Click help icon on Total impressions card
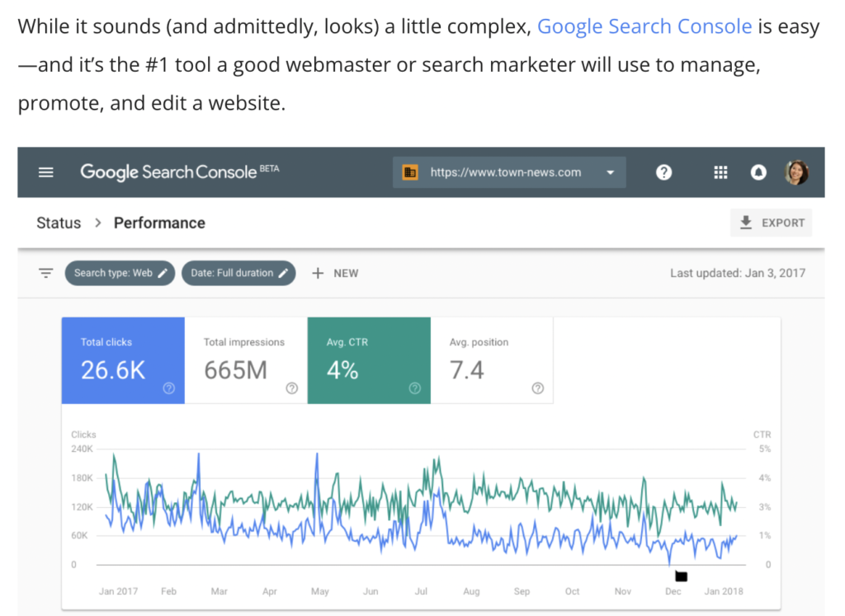The image size is (845, 616). tap(291, 388)
